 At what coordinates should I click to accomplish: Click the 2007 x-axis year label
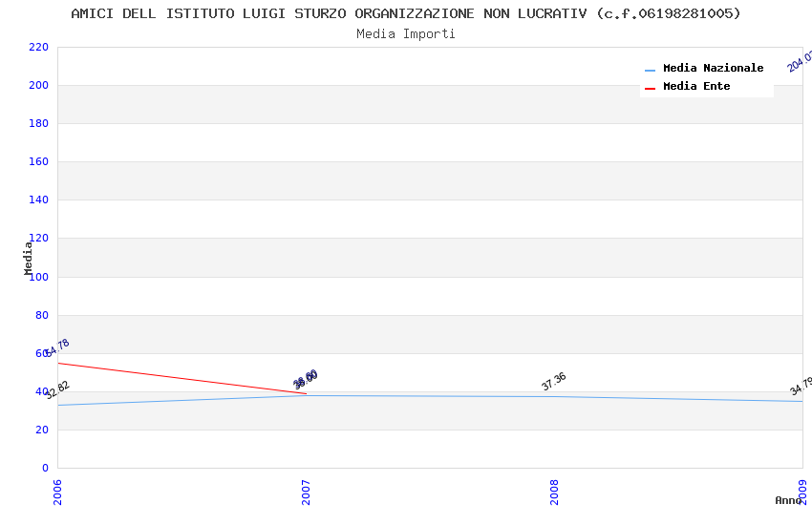click(306, 492)
